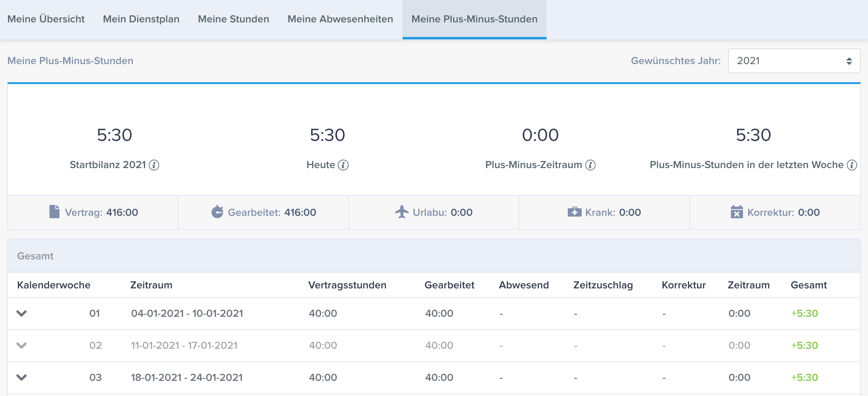Click the Abwesend column header

click(x=524, y=285)
